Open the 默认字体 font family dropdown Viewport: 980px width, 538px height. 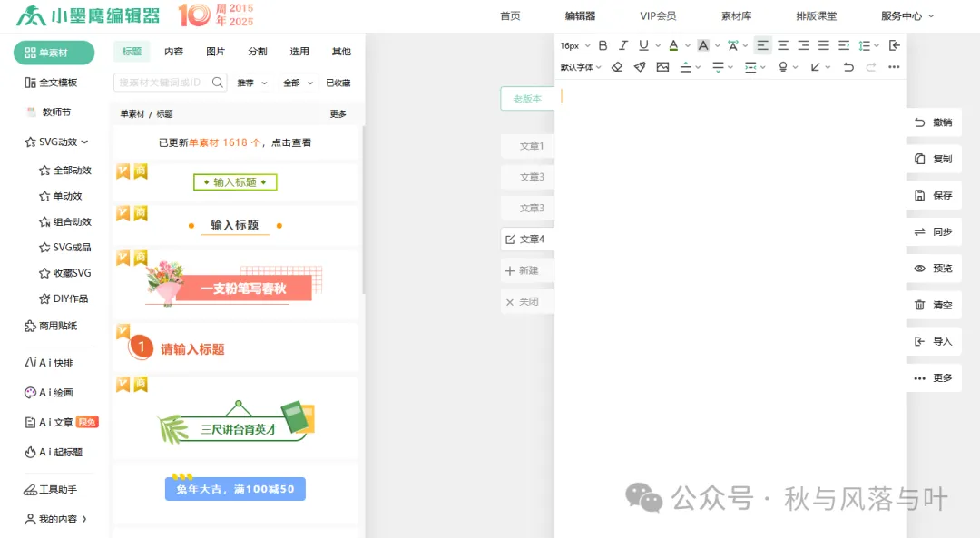579,66
